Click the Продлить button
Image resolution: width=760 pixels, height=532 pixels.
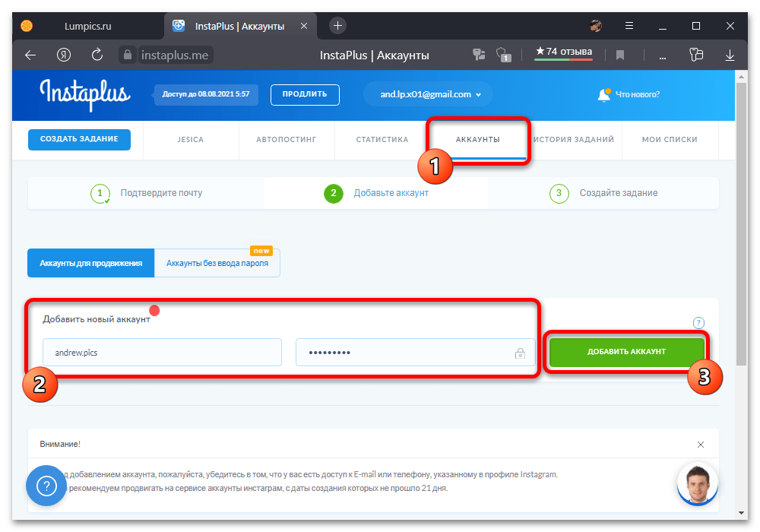pyautogui.click(x=305, y=94)
